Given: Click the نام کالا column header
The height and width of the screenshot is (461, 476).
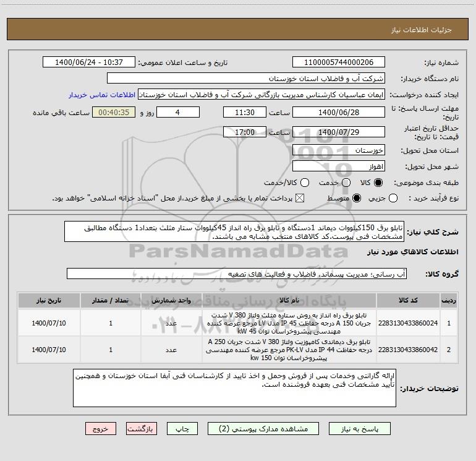Looking at the screenshot, I should tap(289, 300).
